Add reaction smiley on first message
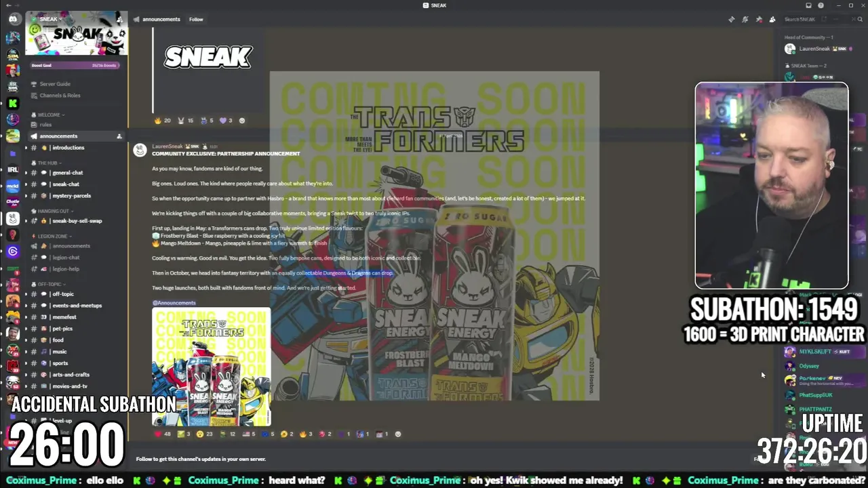Screen dimensions: 868x488 coord(242,121)
